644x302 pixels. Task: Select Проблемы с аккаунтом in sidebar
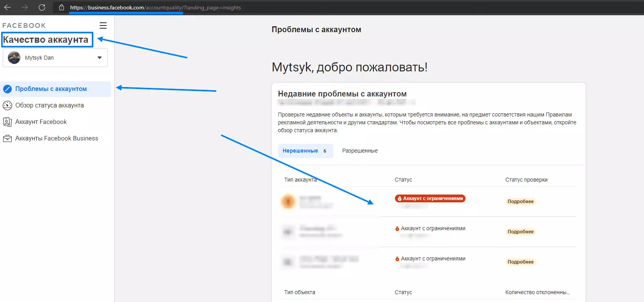point(56,89)
